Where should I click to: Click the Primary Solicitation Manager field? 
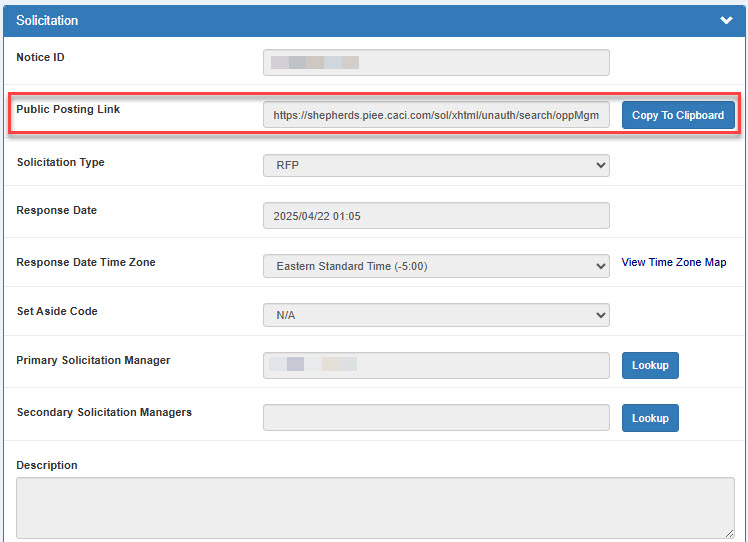tap(436, 365)
